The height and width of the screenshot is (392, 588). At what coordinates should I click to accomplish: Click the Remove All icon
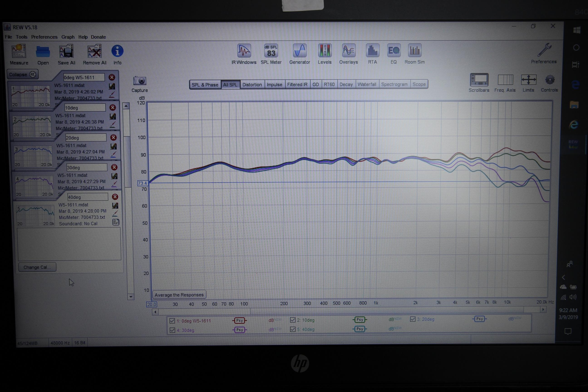[94, 51]
